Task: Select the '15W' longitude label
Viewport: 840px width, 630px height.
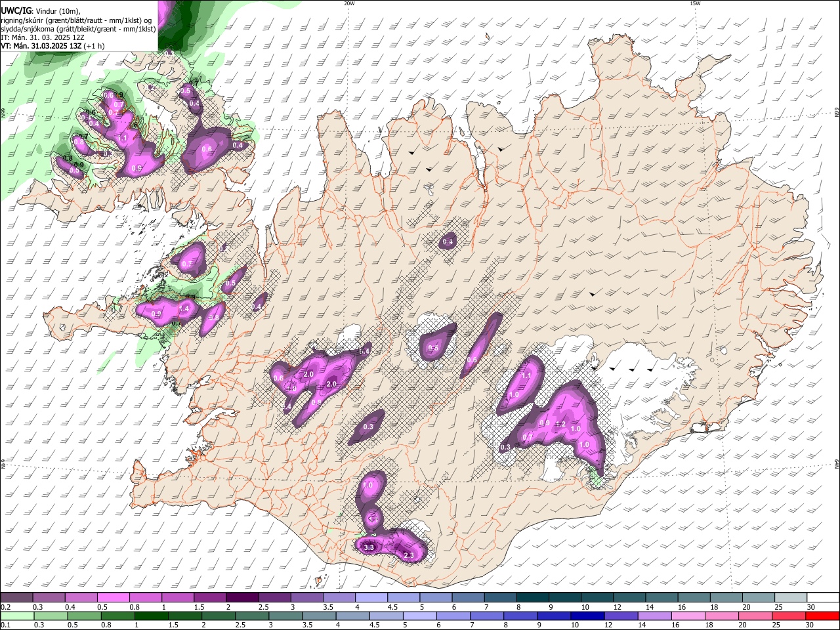Action: pos(695,3)
